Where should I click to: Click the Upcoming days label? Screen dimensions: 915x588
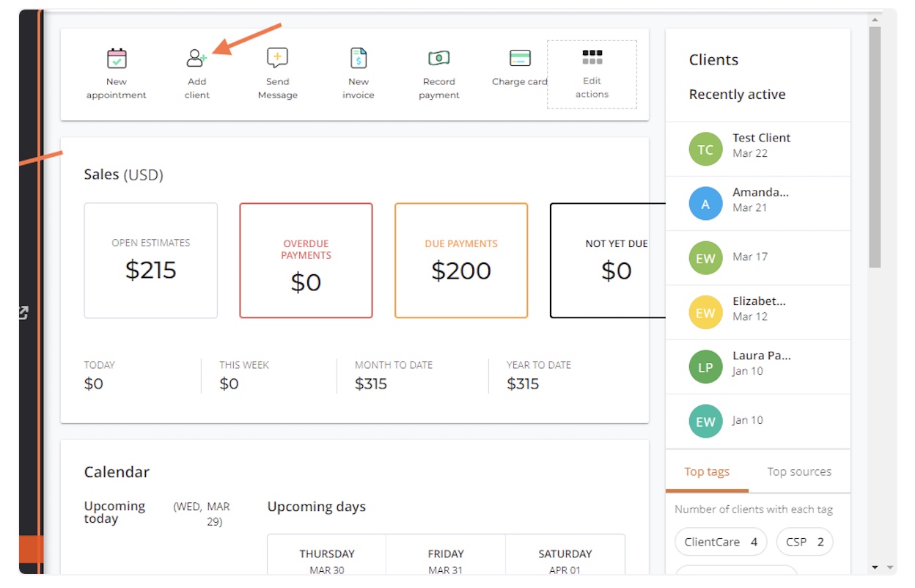click(x=317, y=507)
